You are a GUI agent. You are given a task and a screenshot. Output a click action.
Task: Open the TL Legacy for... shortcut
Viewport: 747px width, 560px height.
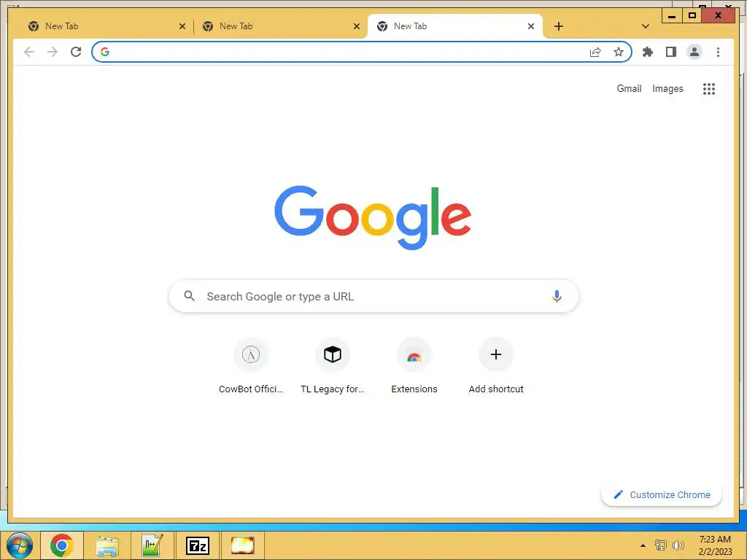pos(333,367)
